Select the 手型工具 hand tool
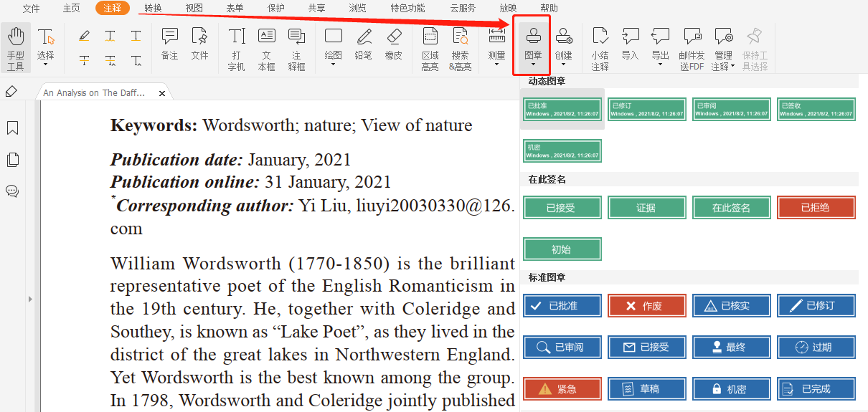This screenshot has width=868, height=412. [x=16, y=47]
